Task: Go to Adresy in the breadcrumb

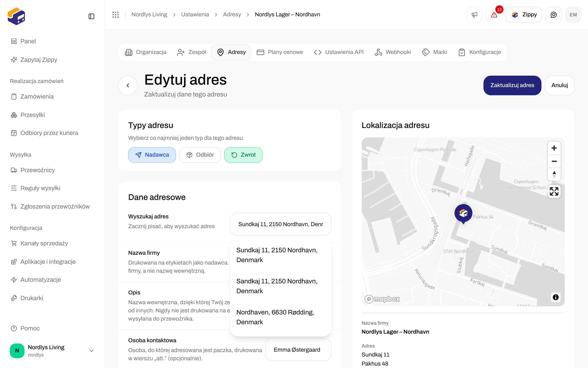Action: [232, 15]
